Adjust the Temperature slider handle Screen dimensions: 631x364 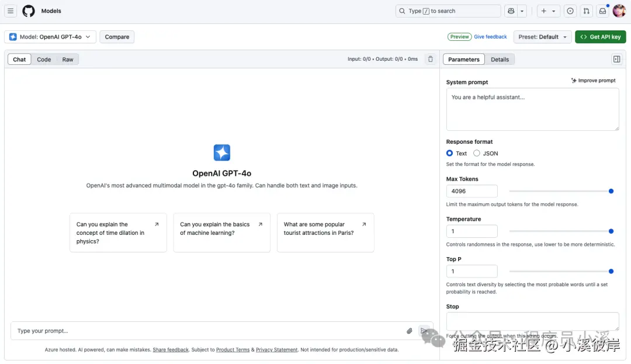(x=611, y=231)
